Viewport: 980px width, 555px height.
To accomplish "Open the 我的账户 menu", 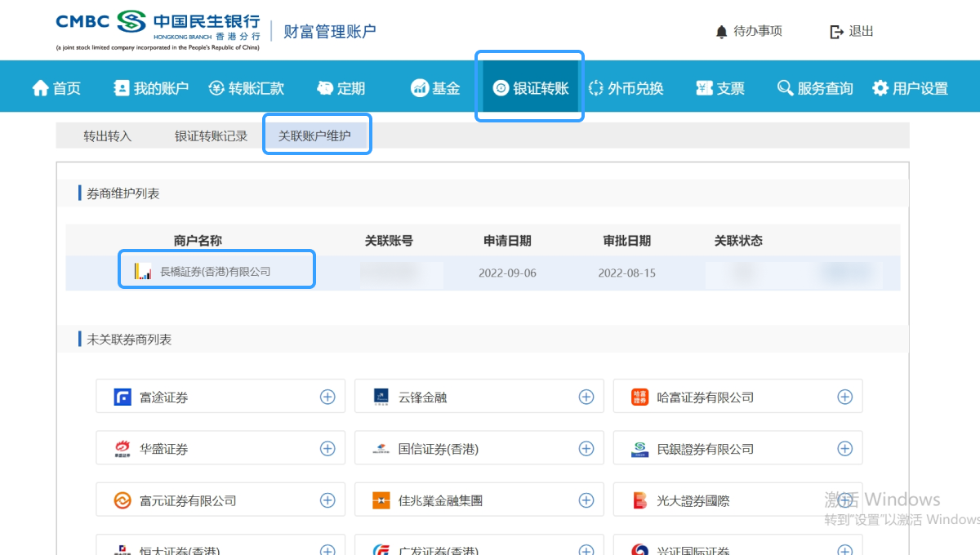I will (x=152, y=88).
